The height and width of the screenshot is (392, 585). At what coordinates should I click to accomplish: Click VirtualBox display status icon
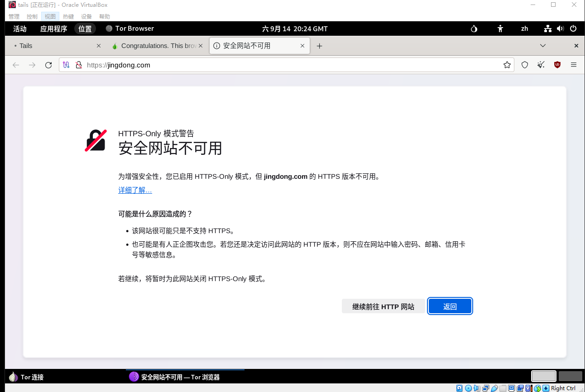(x=511, y=388)
